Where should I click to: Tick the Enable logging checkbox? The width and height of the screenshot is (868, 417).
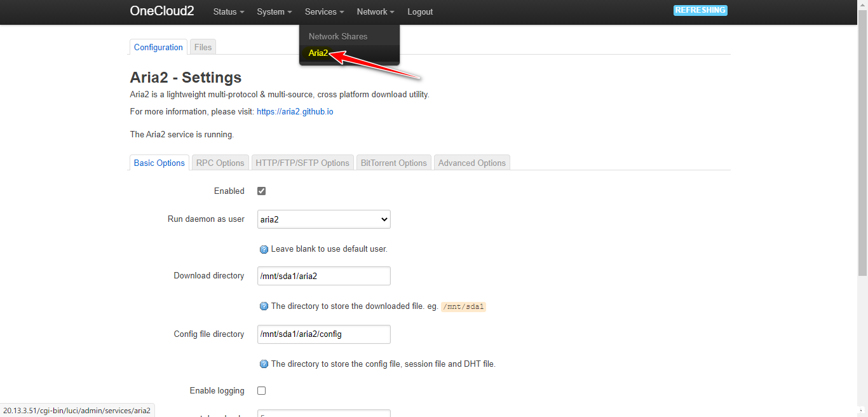(261, 390)
